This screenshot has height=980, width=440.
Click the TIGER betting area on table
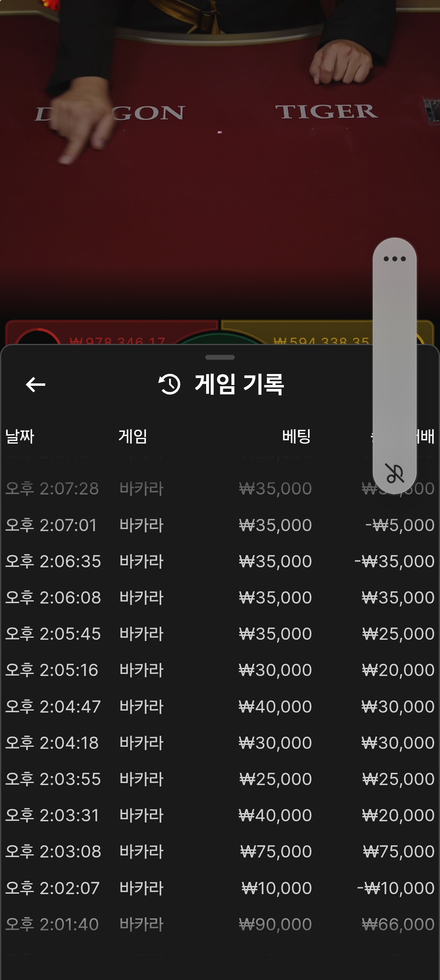tap(327, 112)
